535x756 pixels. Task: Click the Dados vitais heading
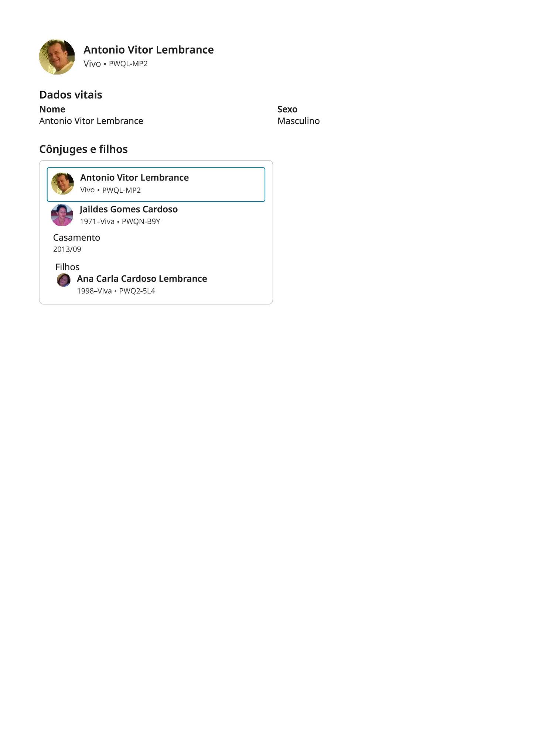click(71, 95)
